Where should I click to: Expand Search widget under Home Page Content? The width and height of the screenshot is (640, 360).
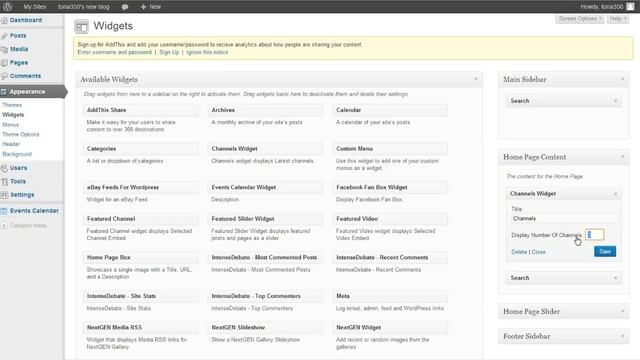click(x=616, y=278)
